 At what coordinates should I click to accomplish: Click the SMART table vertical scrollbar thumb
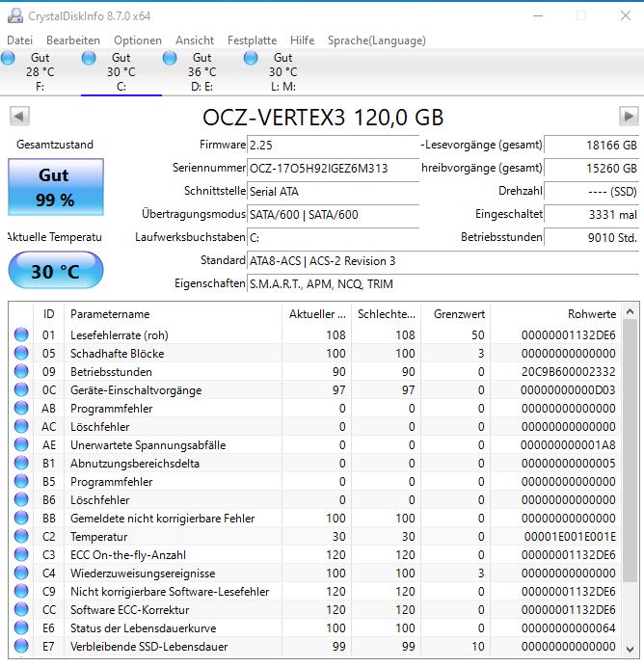coord(630,451)
